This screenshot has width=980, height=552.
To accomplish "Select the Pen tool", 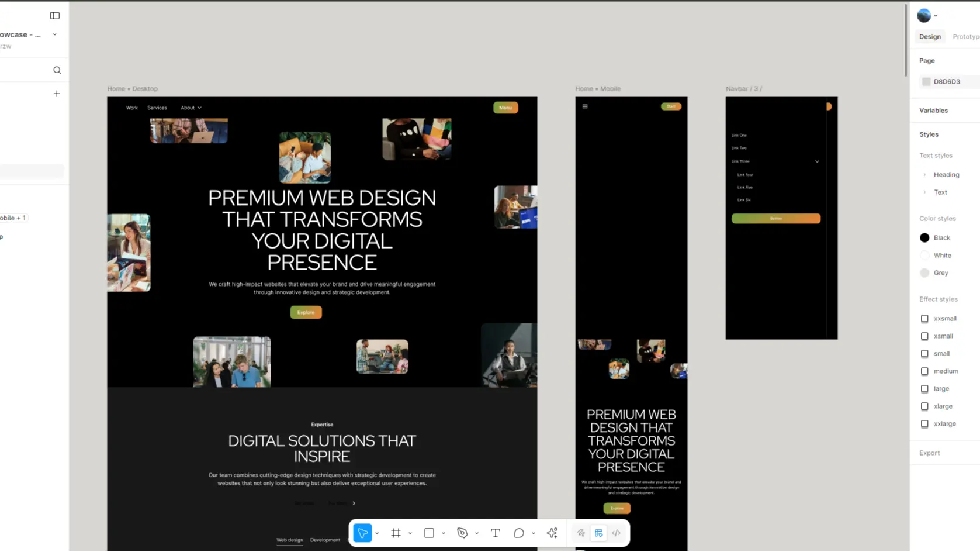I will (x=462, y=533).
